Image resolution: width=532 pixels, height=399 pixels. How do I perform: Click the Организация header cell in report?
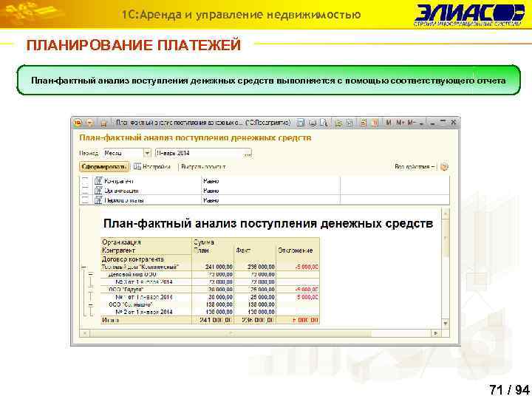click(121, 242)
